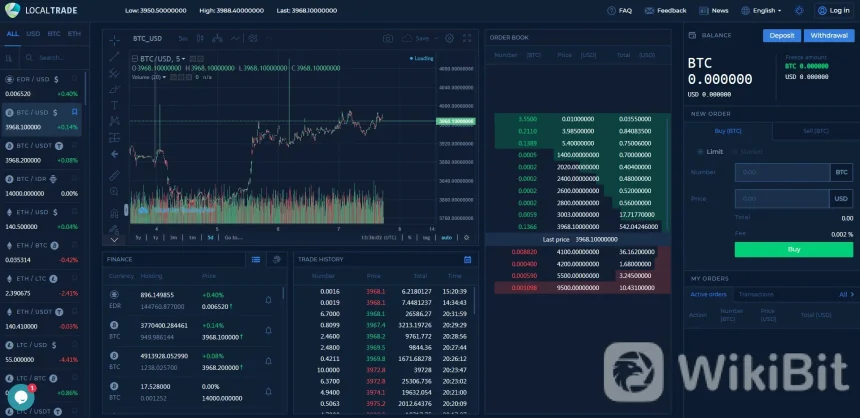This screenshot has height=418, width=860.
Task: Click the calendar icon in Trade History
Action: pyautogui.click(x=467, y=259)
